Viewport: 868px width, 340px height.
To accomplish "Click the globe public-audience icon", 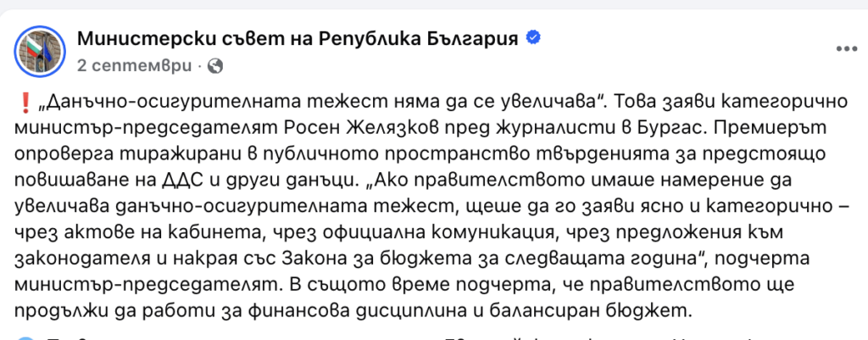I will (215, 64).
